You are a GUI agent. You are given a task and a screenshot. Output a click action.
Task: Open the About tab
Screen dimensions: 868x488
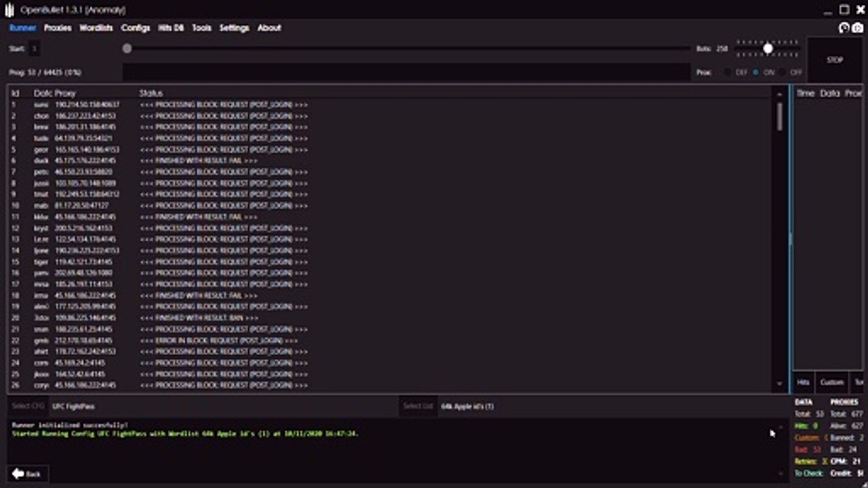click(269, 28)
